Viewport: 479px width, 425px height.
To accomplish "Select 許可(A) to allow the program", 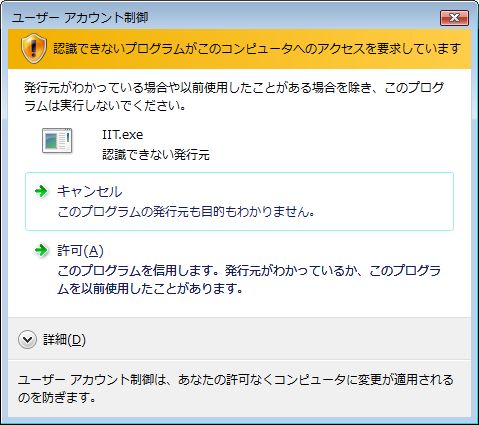I will (80, 250).
